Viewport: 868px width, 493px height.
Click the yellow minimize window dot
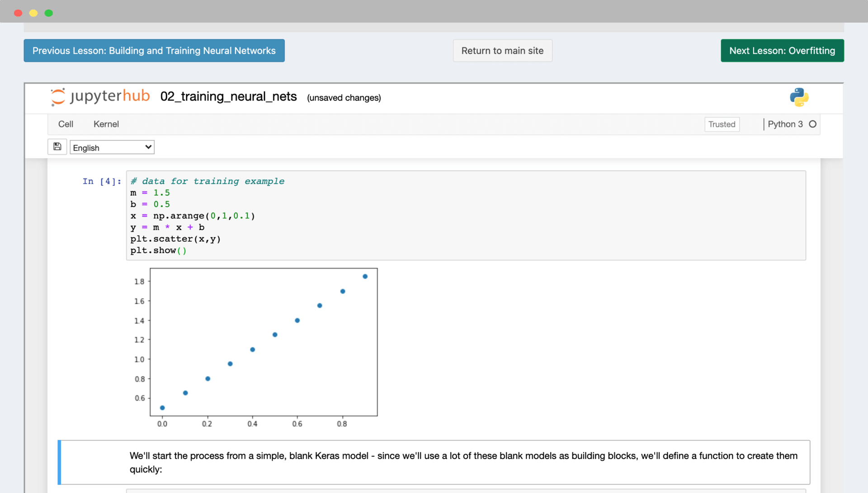pos(33,13)
